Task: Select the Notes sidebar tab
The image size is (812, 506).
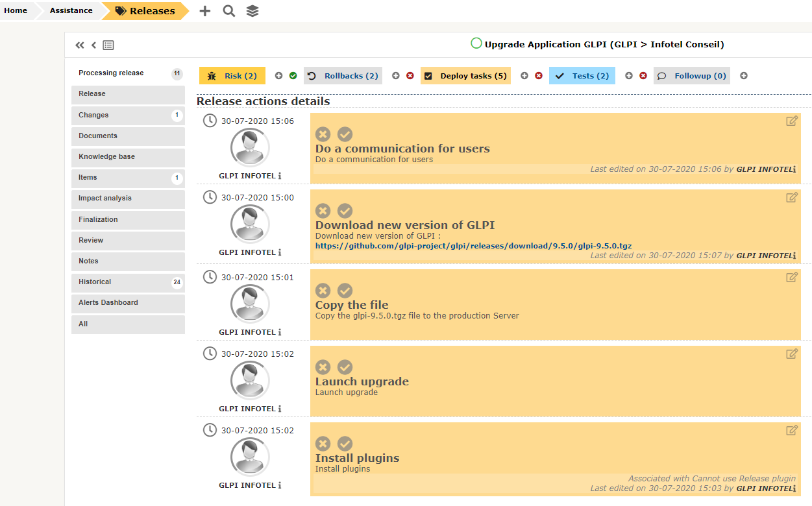Action: point(128,261)
